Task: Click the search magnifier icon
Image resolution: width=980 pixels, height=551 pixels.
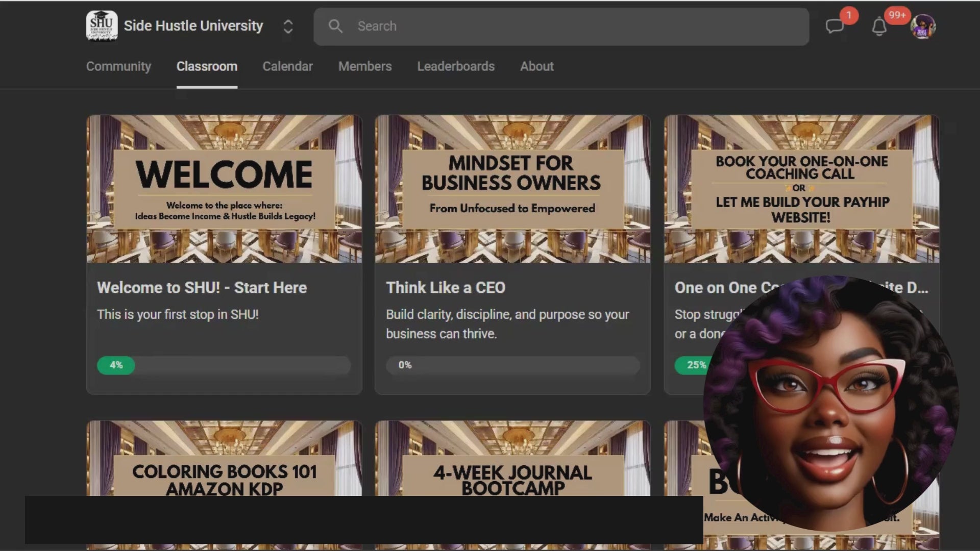Action: pos(335,26)
